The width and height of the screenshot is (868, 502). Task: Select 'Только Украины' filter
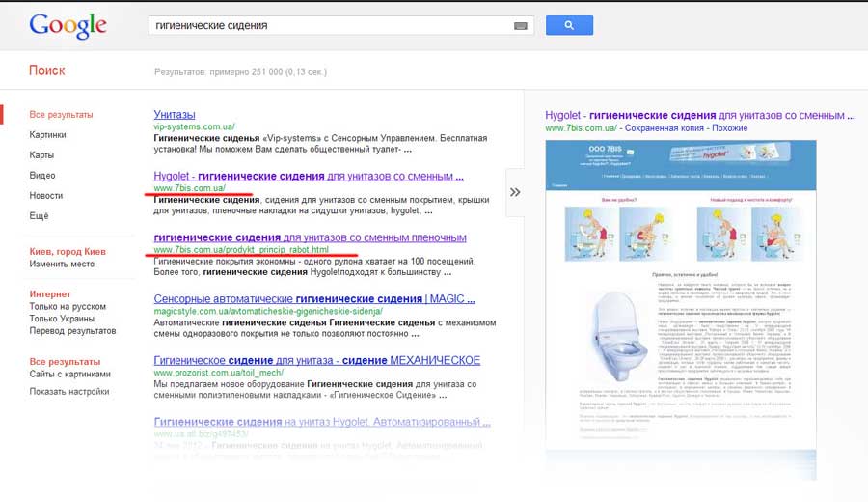[x=62, y=319]
